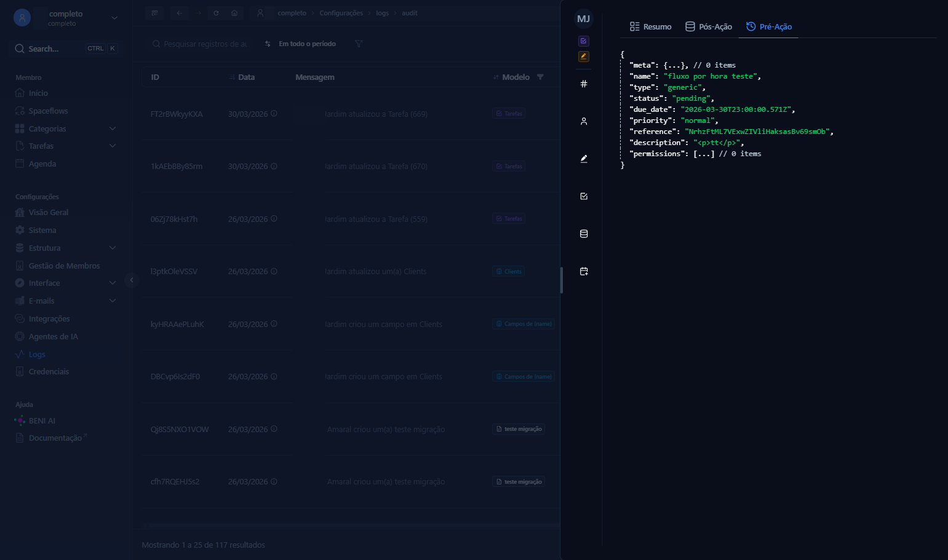Click the Configurações breadcrumb link
The width and height of the screenshot is (948, 560).
click(341, 13)
